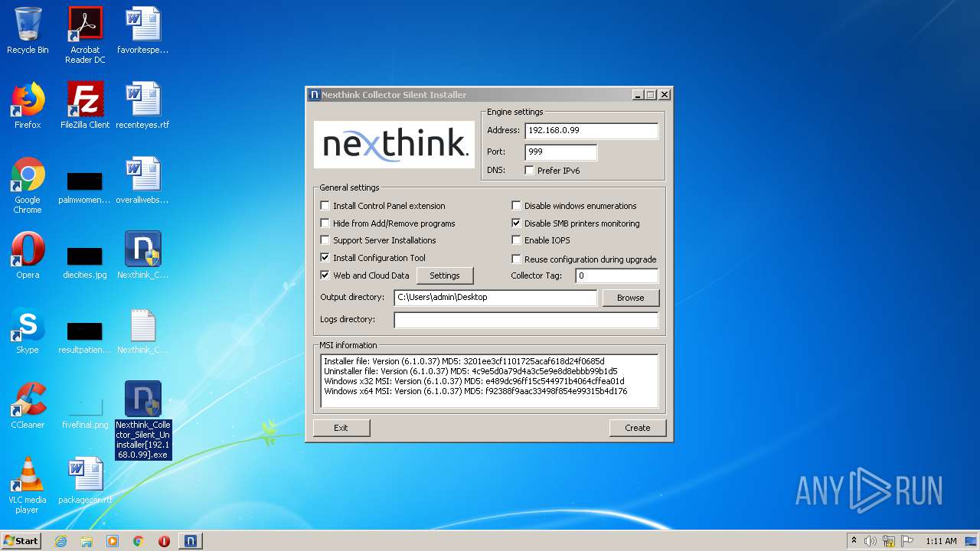
Task: Browse for the output directory
Action: point(631,298)
